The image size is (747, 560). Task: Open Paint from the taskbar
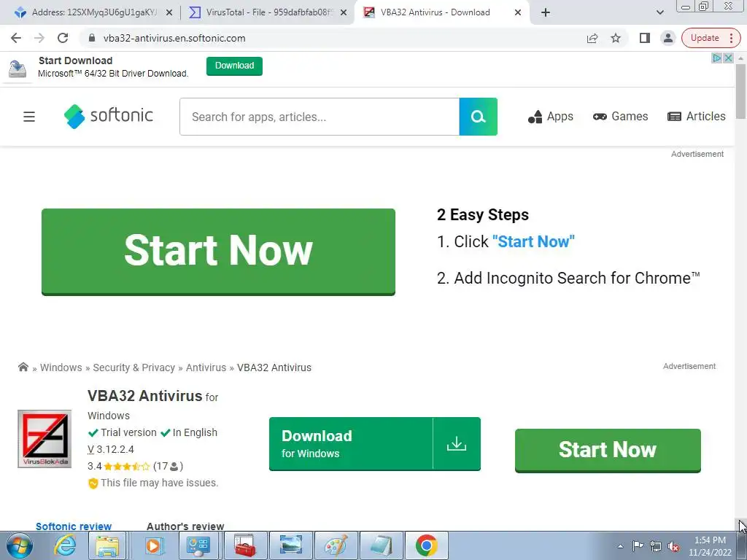click(336, 545)
